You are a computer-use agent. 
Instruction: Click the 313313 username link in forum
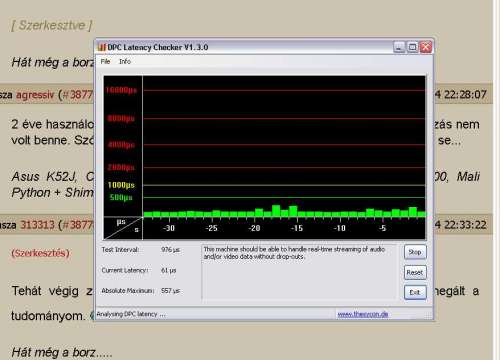coord(37,225)
